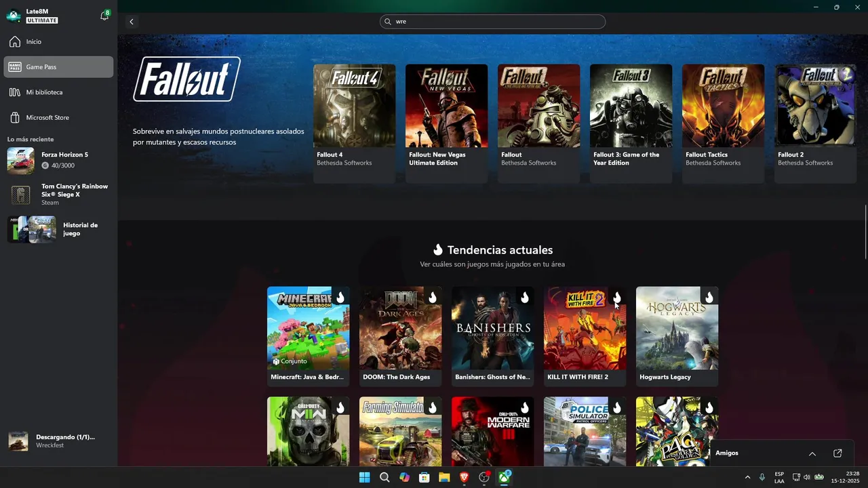The width and height of the screenshot is (868, 488).
Task: Click the trending flame icon on DOOM
Action: (433, 298)
